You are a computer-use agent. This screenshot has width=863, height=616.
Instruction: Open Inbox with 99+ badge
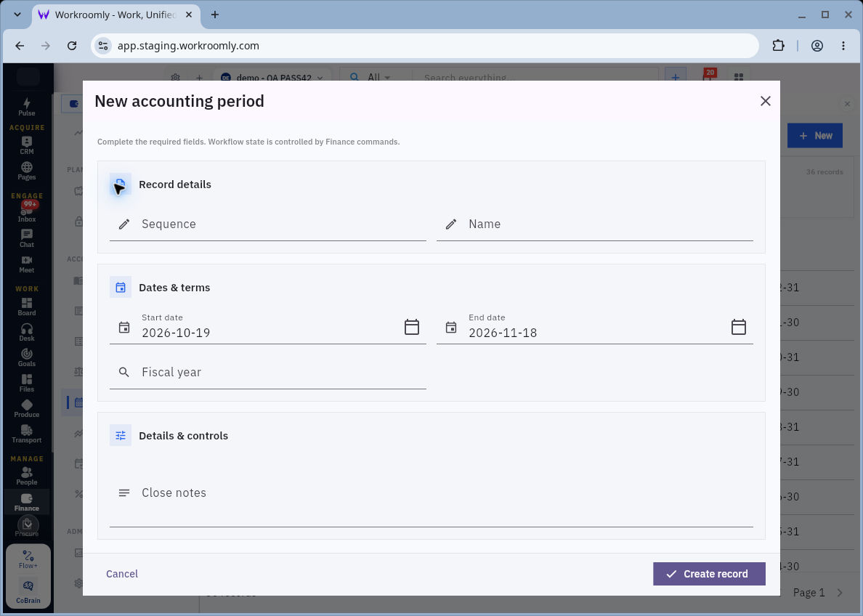pos(26,213)
